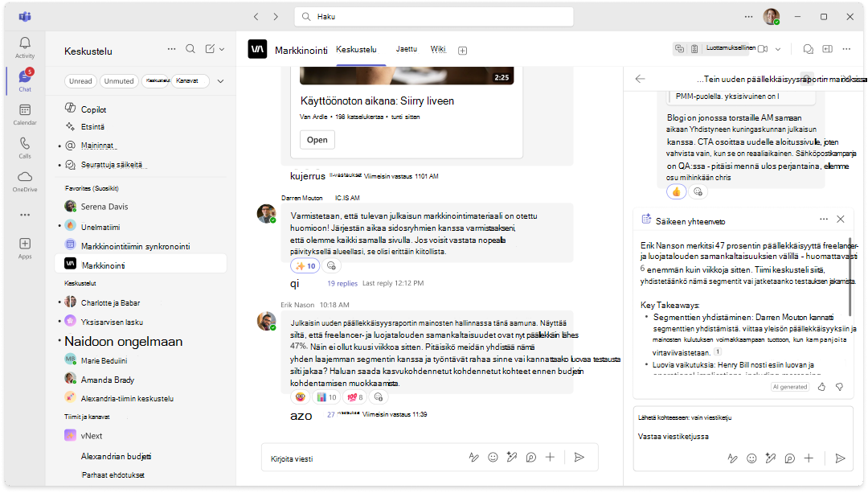Open the Activity feed
Screen dimensions: 868x493
click(25, 47)
